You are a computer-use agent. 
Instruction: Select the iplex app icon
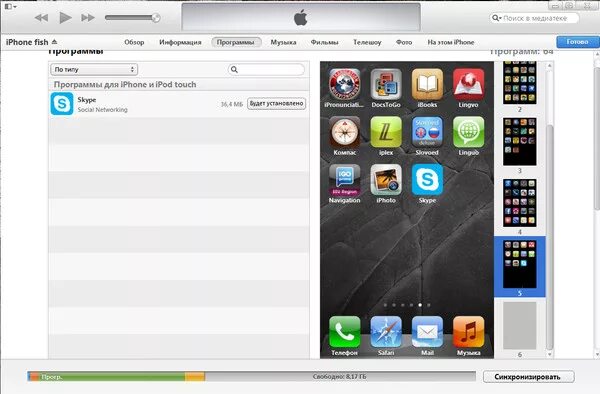386,132
